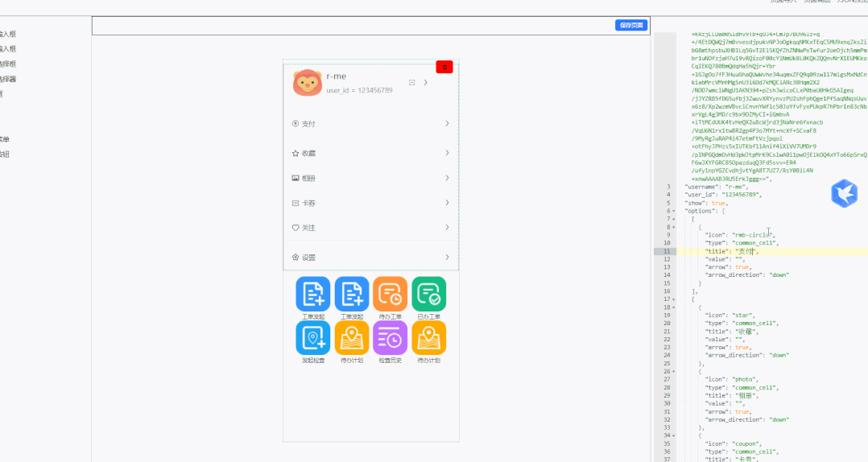868x462 pixels.
Task: Collapse the code fold arrow at line 6
Action: (674, 212)
